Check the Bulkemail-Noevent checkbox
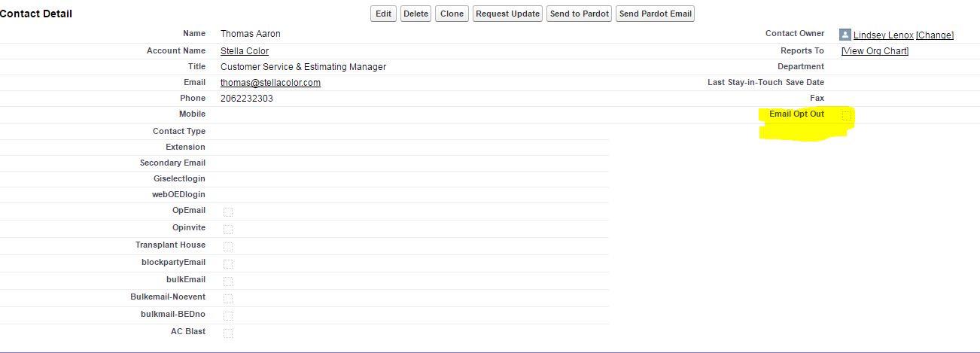This screenshot has height=353, width=980. click(x=228, y=299)
